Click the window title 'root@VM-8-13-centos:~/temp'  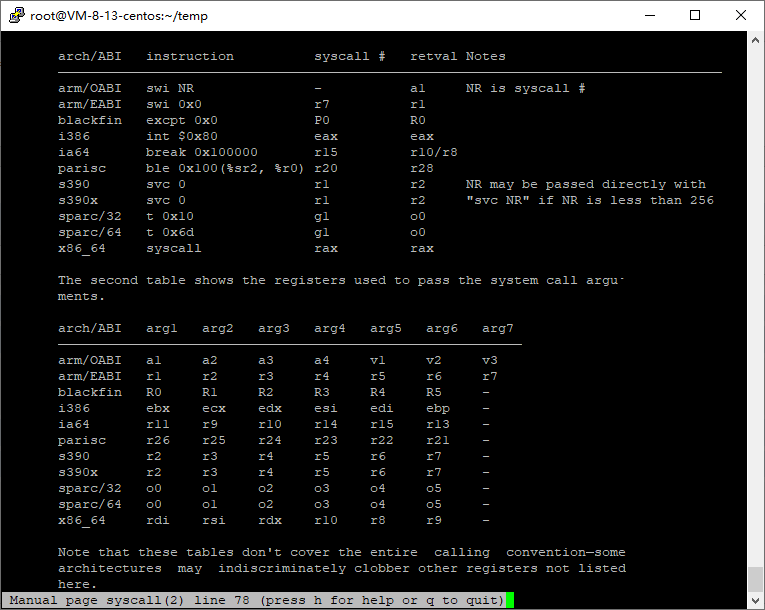click(119, 16)
